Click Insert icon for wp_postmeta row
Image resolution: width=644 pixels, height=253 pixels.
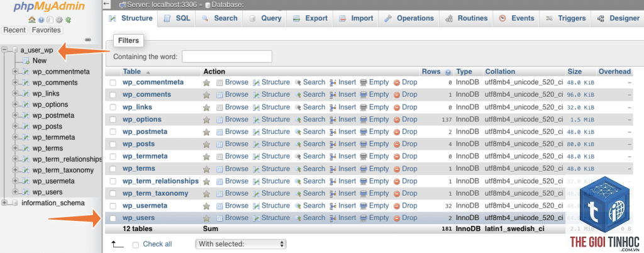pyautogui.click(x=333, y=132)
